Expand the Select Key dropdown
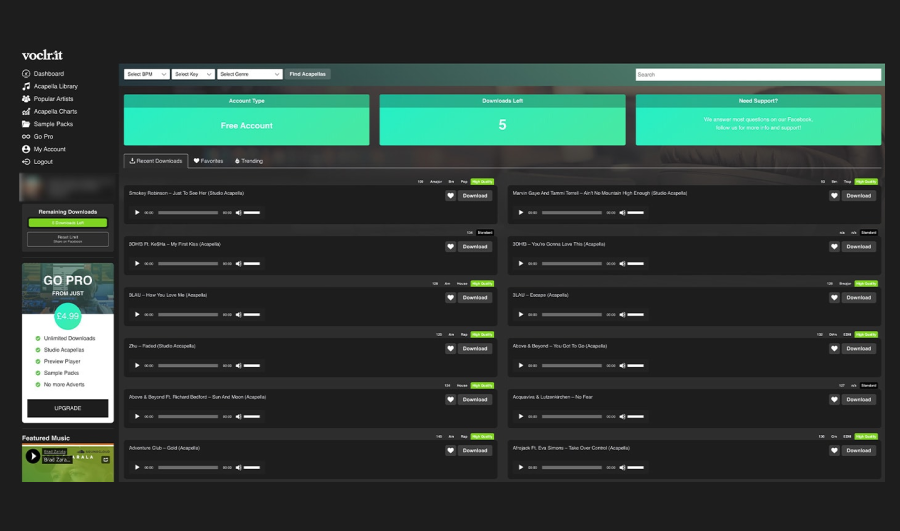900x531 pixels. click(193, 74)
